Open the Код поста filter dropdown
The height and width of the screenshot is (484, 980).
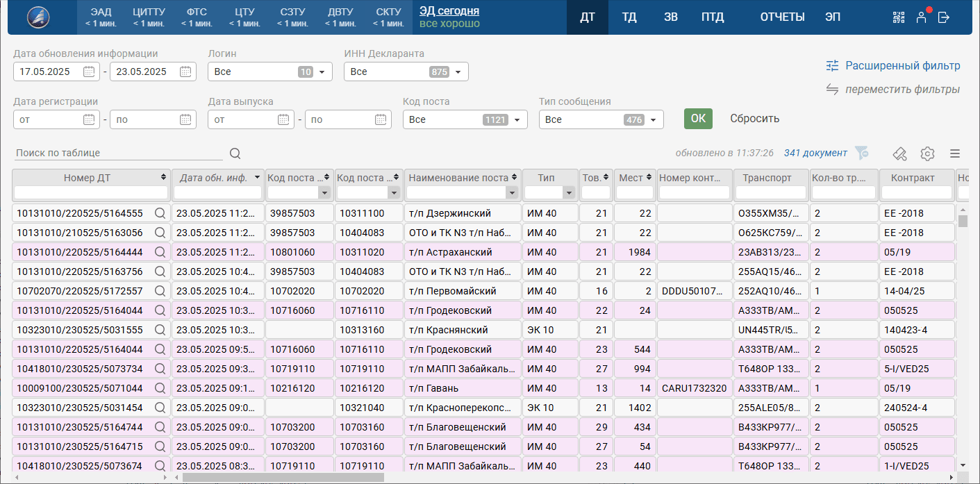(x=517, y=119)
